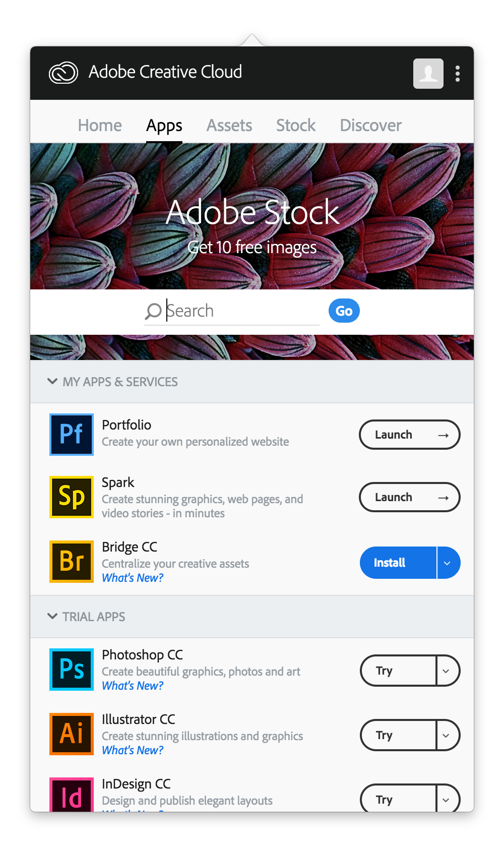
Task: Select the Spark app icon
Action: (71, 497)
